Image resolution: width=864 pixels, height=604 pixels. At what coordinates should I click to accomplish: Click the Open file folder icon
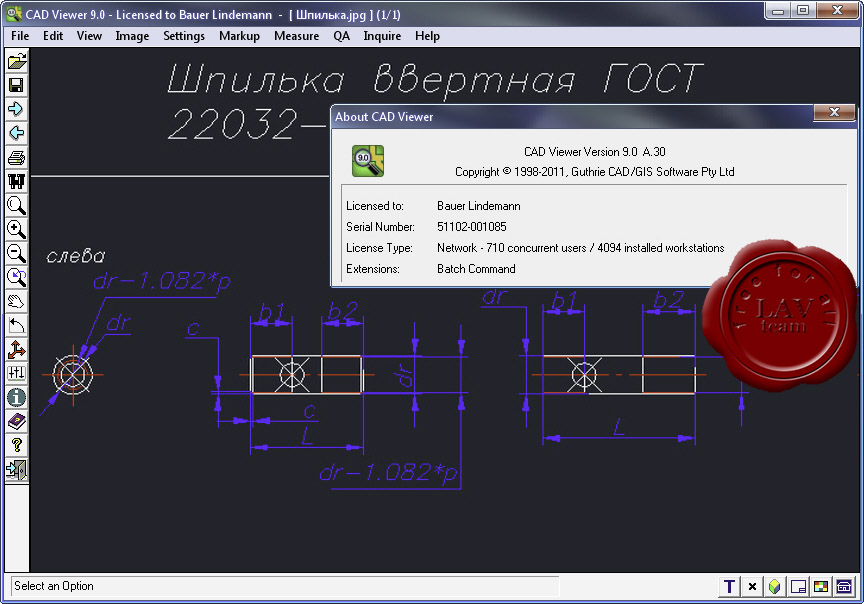pos(17,61)
